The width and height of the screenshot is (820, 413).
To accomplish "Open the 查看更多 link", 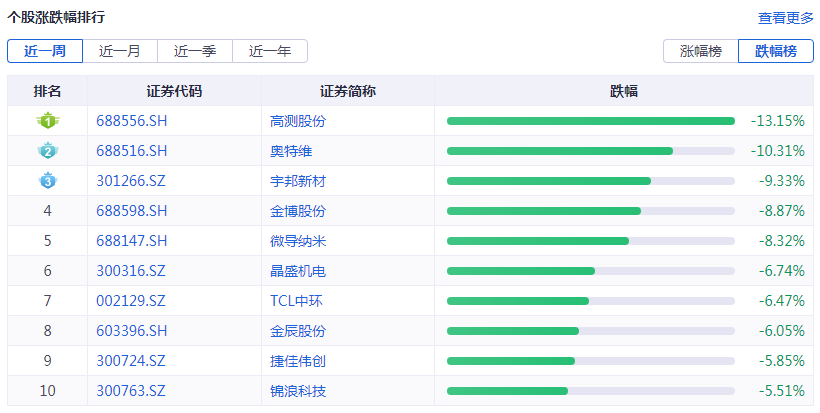I will pyautogui.click(x=785, y=18).
